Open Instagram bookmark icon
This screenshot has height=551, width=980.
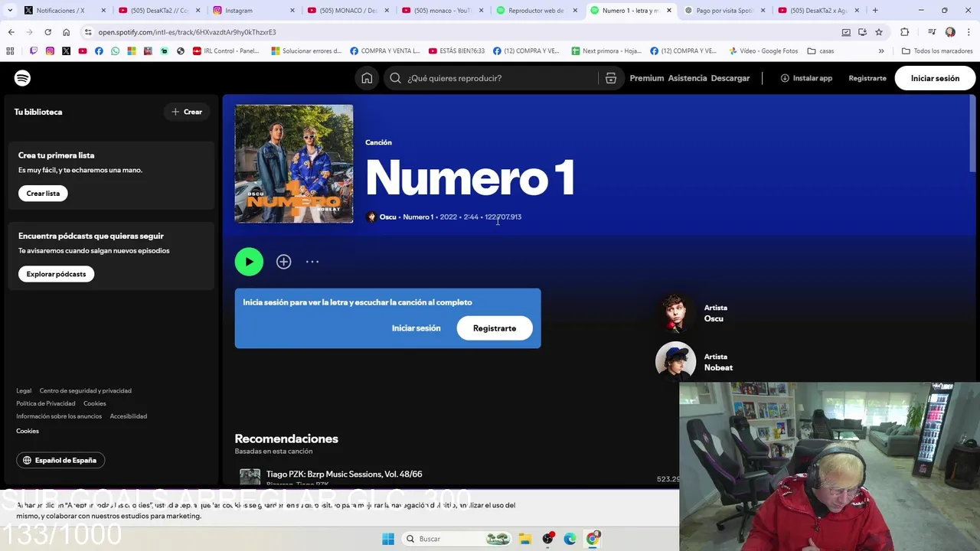[x=50, y=51]
